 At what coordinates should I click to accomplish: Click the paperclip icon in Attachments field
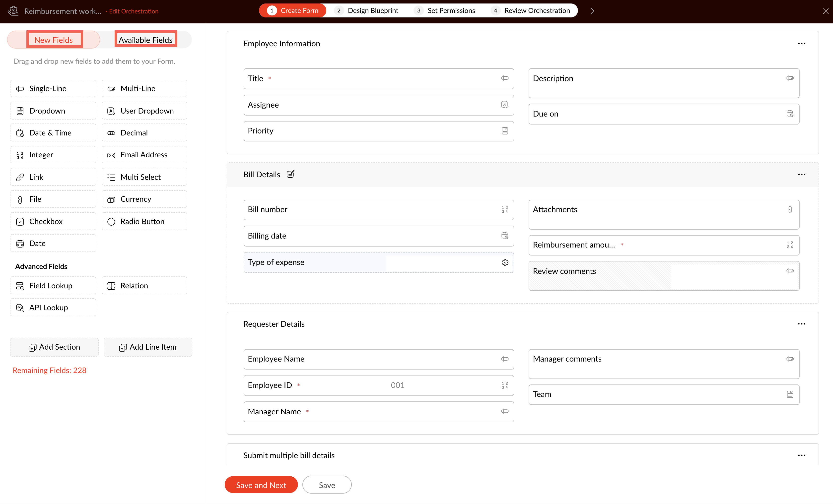790,210
